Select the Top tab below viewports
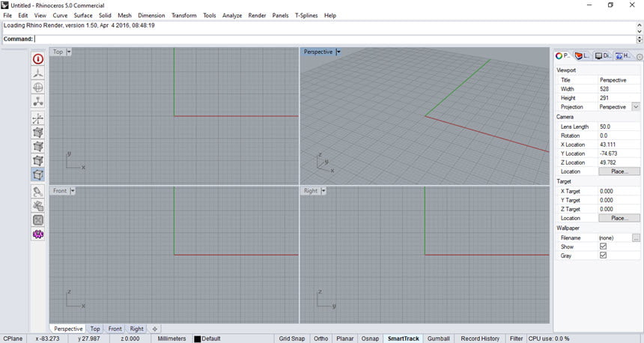 [95, 329]
